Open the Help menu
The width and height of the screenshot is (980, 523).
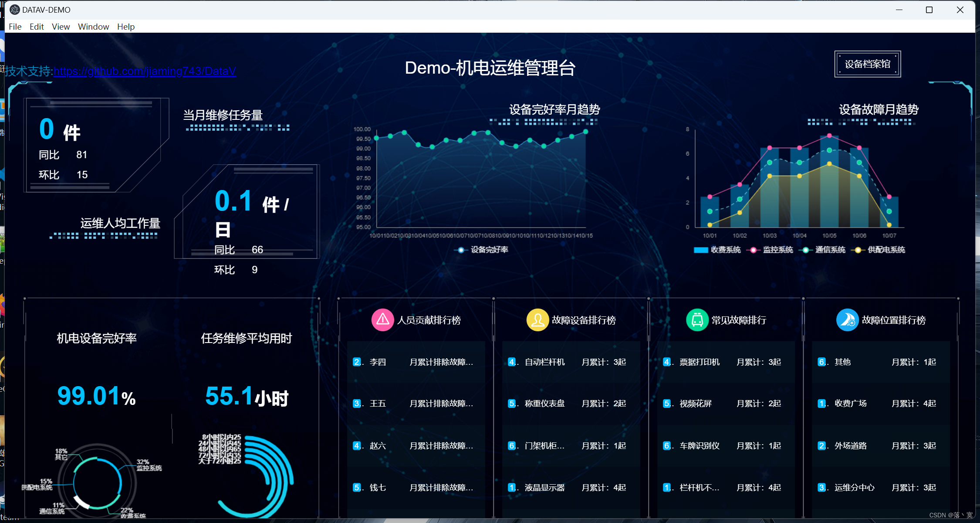[126, 27]
